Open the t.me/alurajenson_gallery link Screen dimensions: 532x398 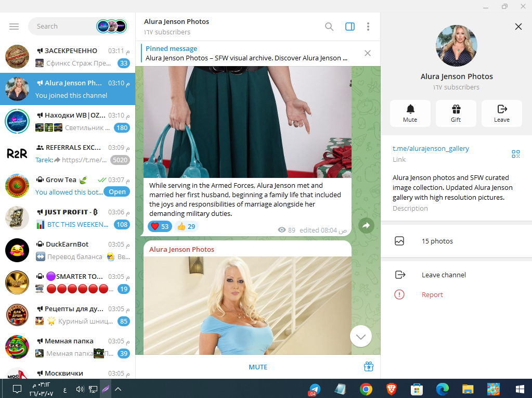tap(431, 149)
